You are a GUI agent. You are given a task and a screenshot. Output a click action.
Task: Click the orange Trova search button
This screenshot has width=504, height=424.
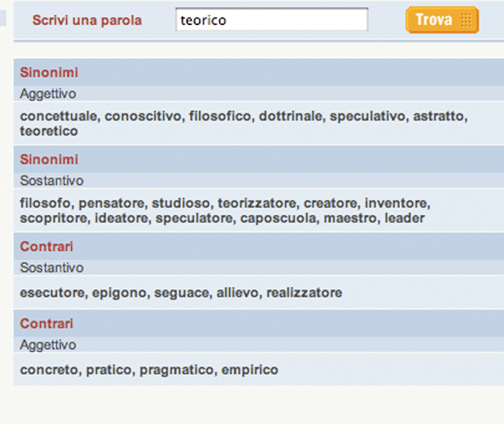point(433,20)
